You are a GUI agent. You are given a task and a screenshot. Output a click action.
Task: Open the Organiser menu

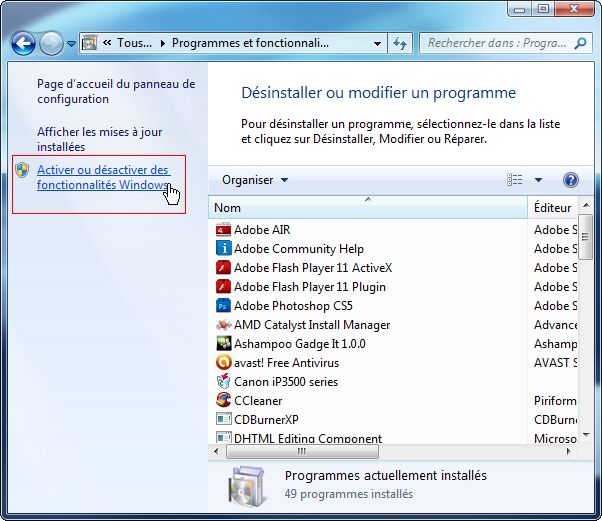(255, 180)
